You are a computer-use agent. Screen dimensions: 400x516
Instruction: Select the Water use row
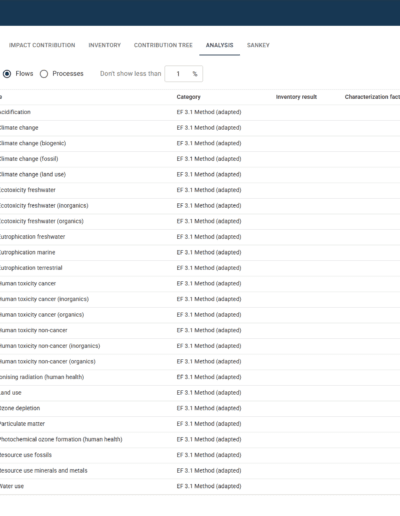(200, 486)
